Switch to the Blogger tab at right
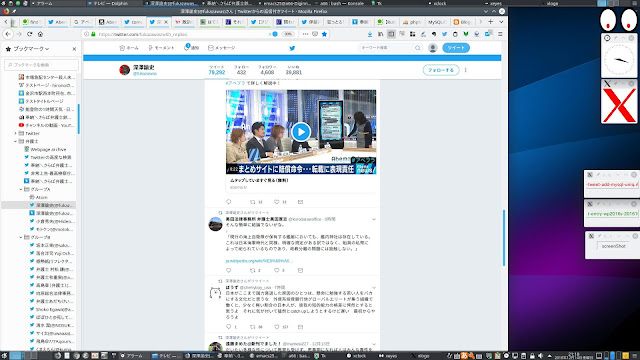 [x=463, y=22]
